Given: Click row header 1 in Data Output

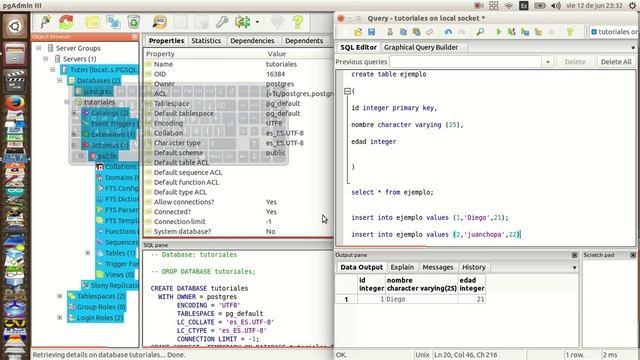Looking at the screenshot, I should (x=346, y=299).
